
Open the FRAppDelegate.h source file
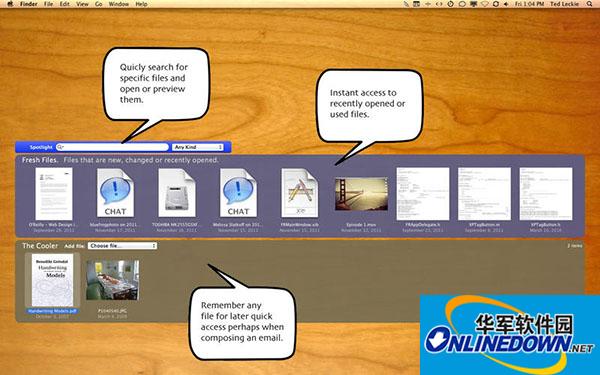pos(423,194)
